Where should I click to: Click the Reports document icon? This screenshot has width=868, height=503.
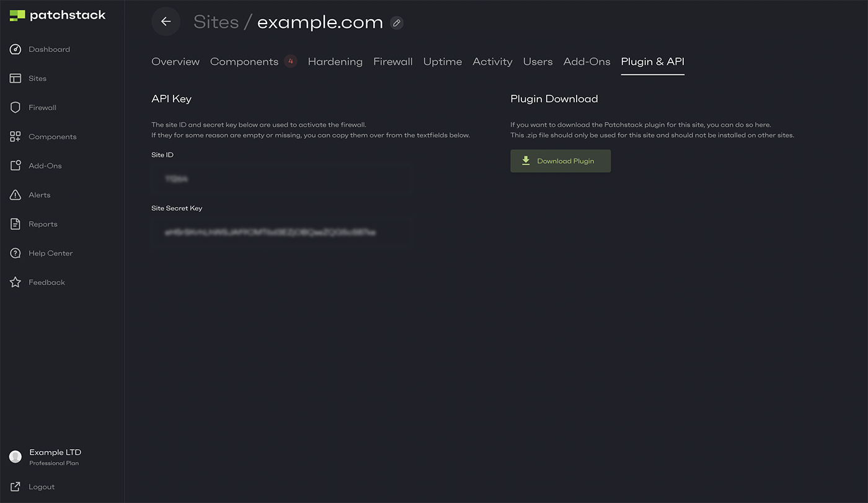15,224
